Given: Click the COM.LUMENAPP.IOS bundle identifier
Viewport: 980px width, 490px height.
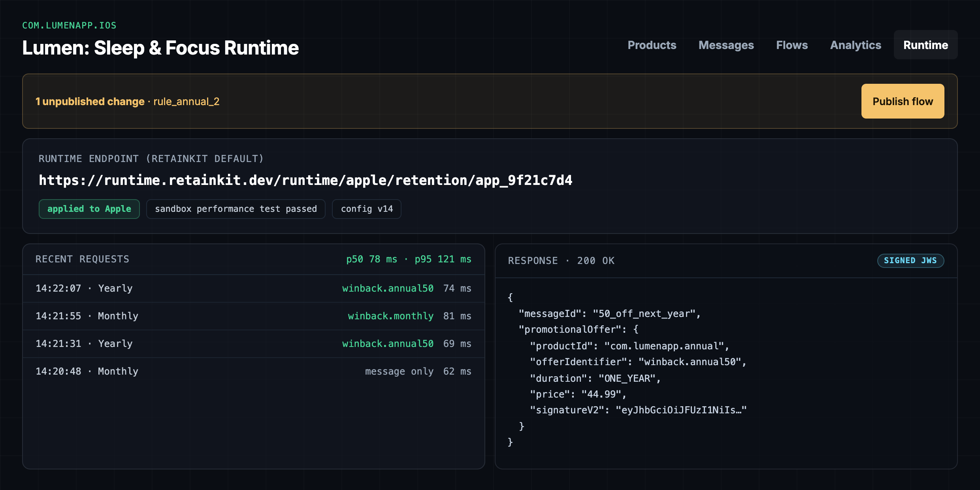Looking at the screenshot, I should (x=69, y=25).
